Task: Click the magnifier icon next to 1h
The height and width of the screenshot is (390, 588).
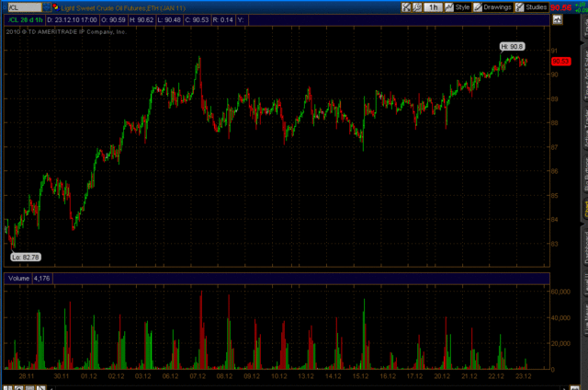Action: click(417, 7)
